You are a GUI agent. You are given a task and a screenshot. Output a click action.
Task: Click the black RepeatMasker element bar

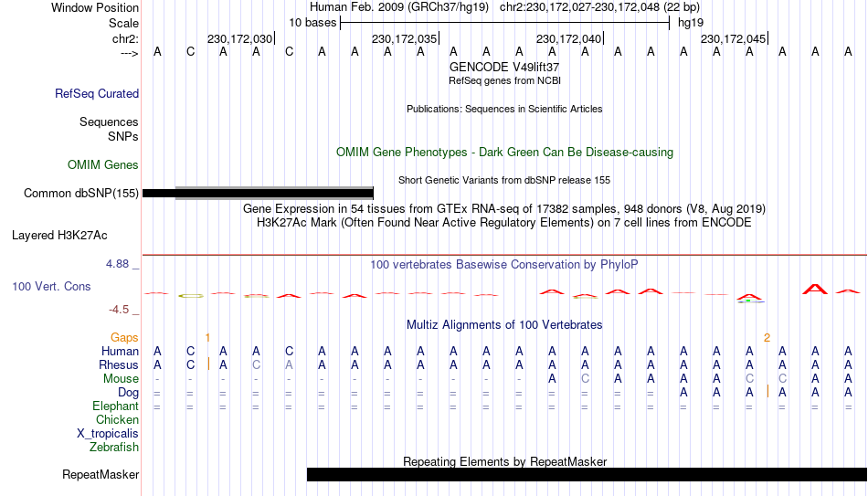(x=587, y=474)
